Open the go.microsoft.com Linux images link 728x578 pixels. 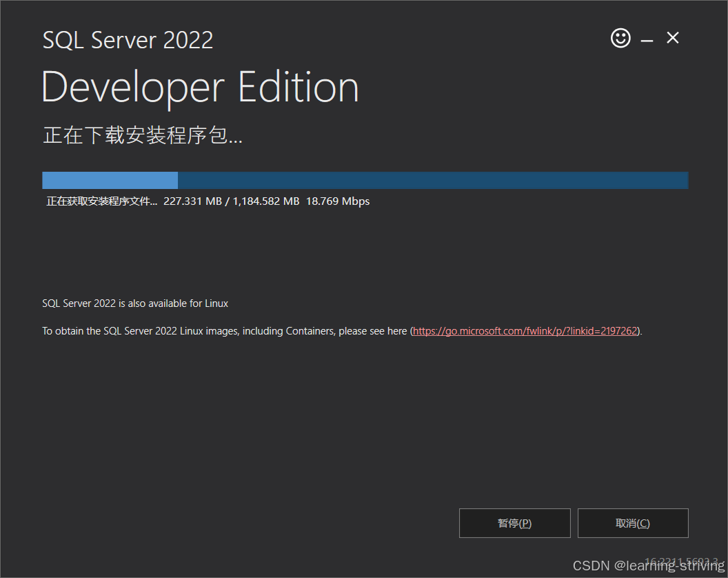click(525, 331)
